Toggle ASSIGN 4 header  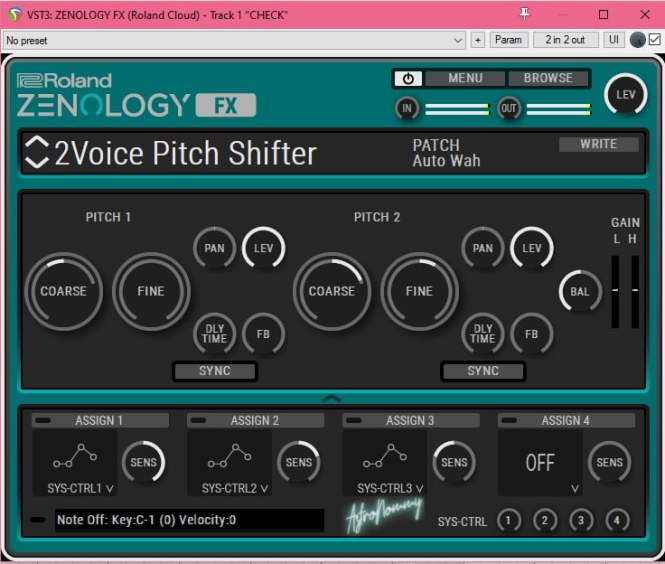566,420
